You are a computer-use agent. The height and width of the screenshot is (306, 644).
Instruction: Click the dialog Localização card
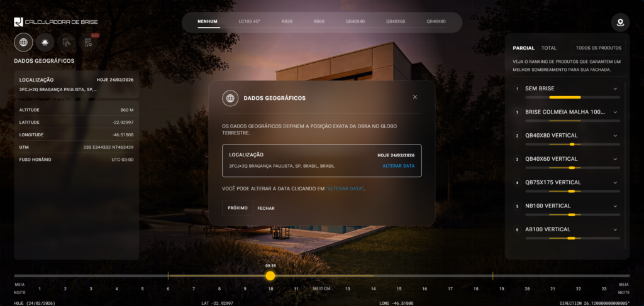[321, 160]
